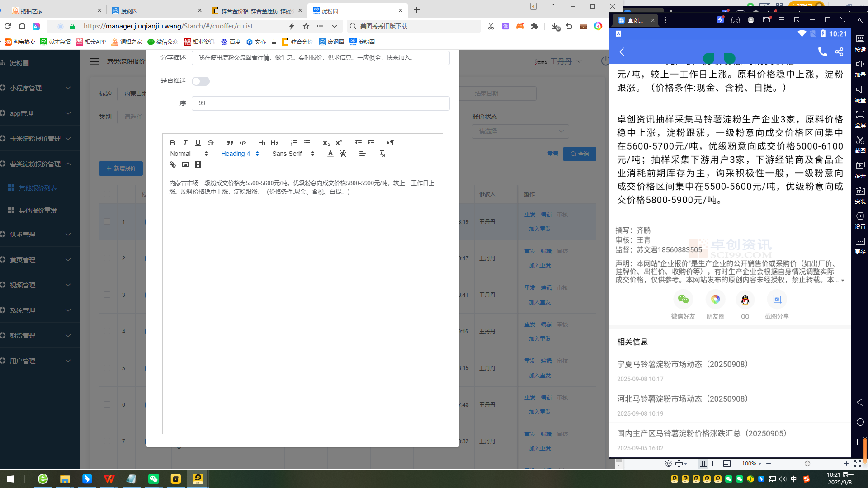Image resolution: width=868 pixels, height=488 pixels.
Task: Expand the 报价状态 请选择 dropdown
Action: click(520, 131)
